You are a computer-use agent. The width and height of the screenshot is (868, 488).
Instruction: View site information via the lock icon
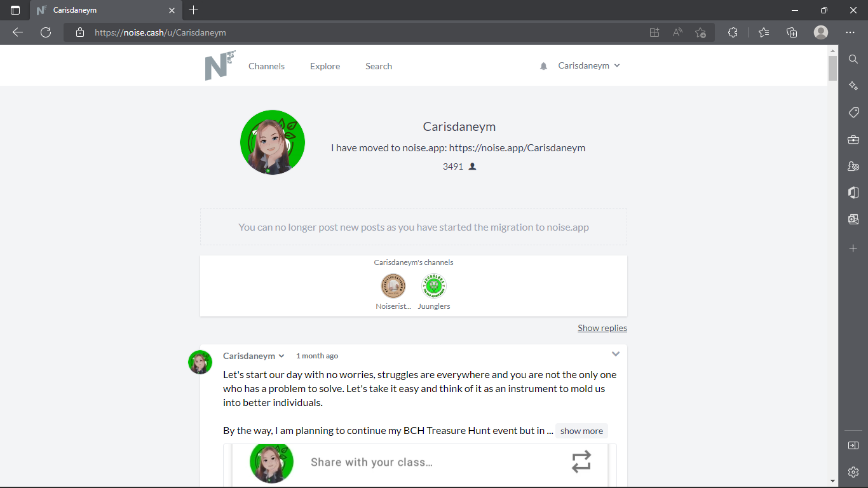80,32
